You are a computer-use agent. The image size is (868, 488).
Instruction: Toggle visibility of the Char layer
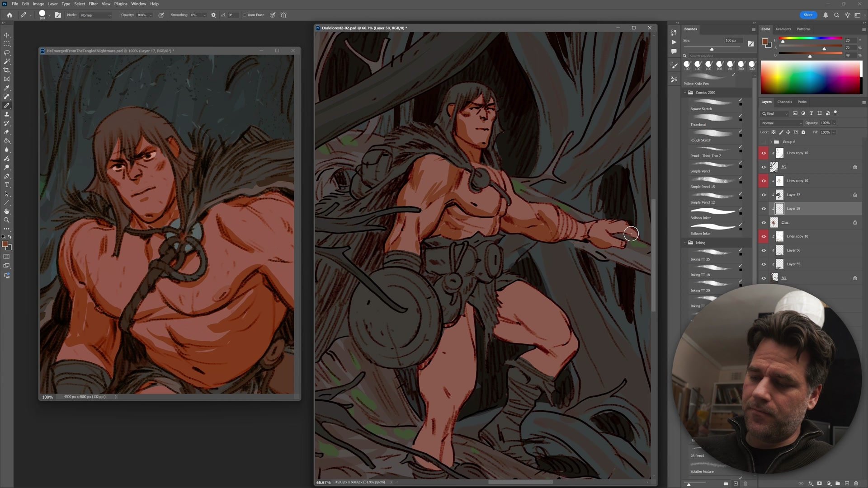click(764, 222)
